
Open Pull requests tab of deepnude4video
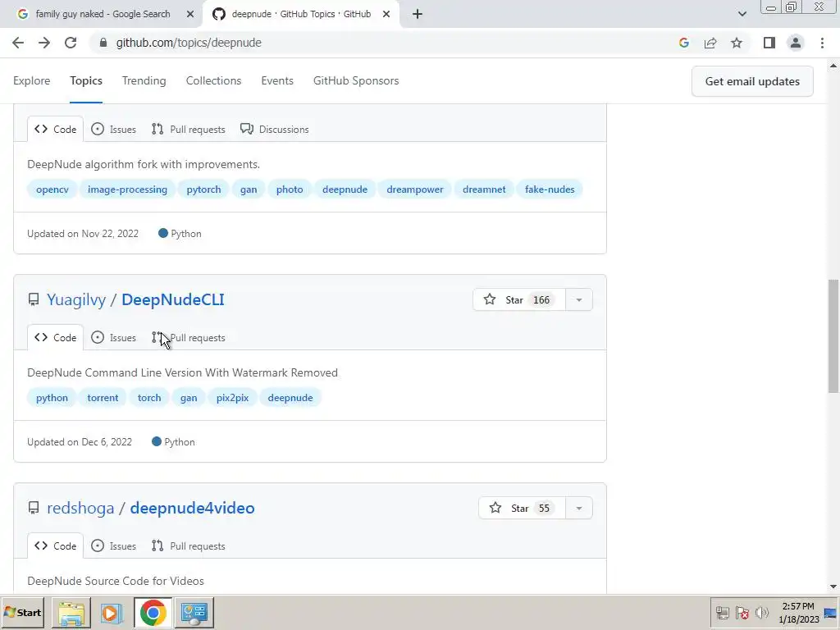(x=189, y=546)
